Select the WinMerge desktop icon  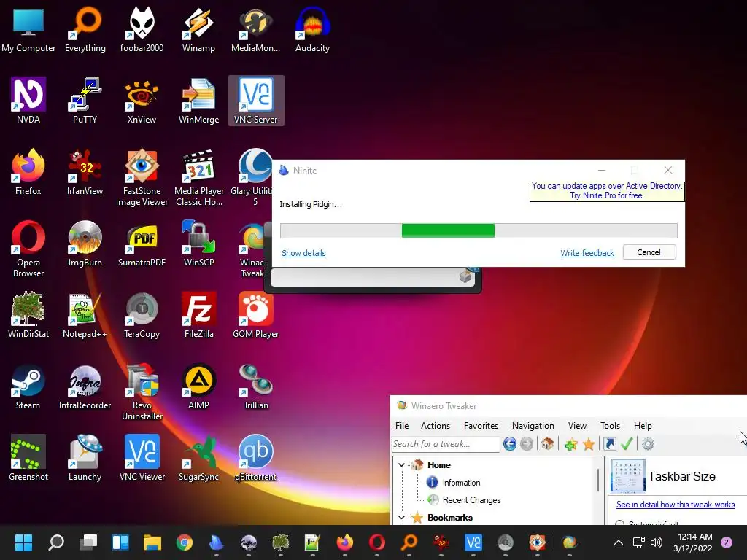198,101
